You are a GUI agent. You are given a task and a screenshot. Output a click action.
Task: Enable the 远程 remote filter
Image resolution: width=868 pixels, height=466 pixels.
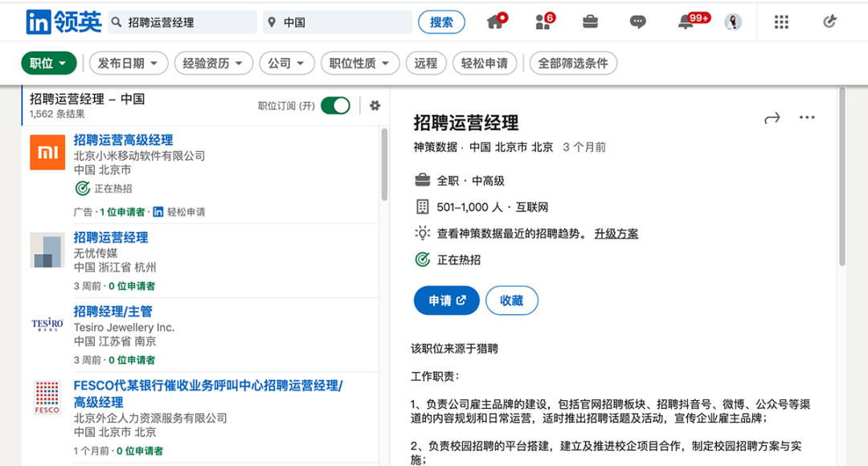pos(426,62)
